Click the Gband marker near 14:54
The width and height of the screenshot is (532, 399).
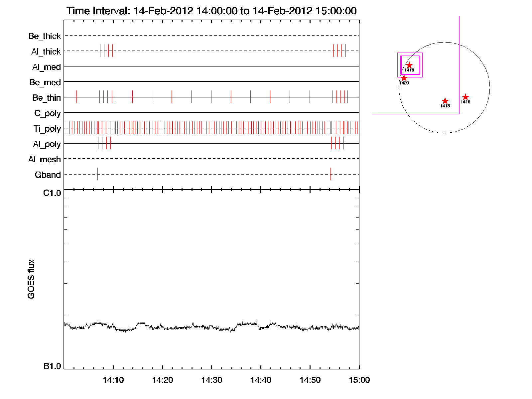(x=331, y=174)
